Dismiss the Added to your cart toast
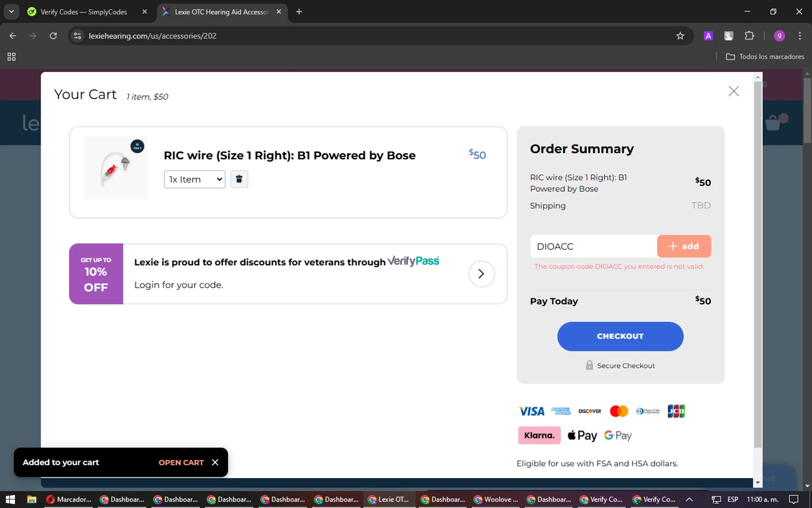812x508 pixels. click(x=215, y=463)
